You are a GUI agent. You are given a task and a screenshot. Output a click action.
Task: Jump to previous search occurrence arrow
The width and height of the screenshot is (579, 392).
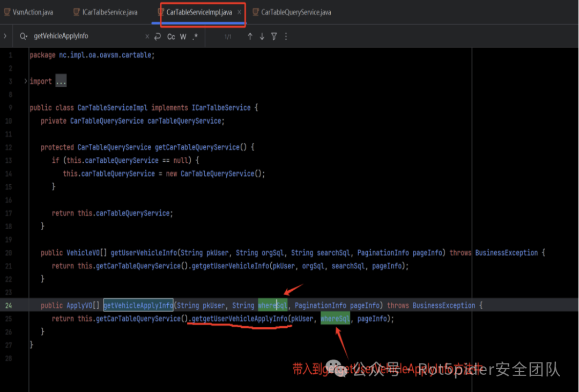[250, 36]
